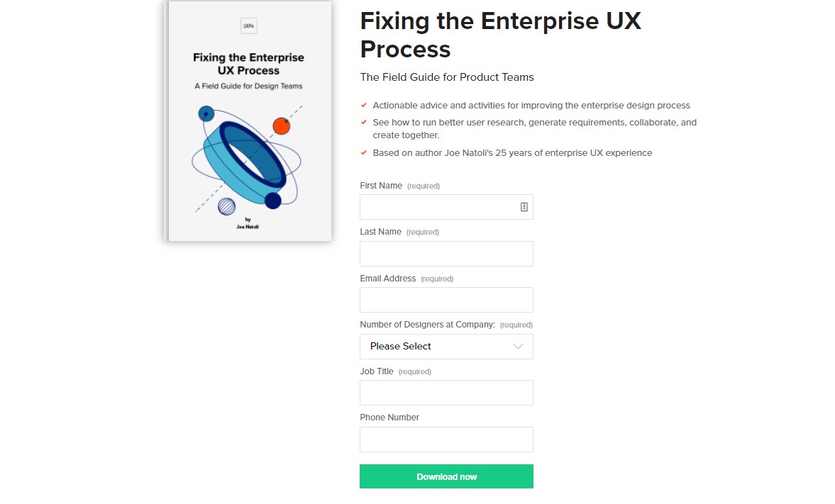
Task: Click the ebook cover thumbnail image
Action: pyautogui.click(x=248, y=121)
